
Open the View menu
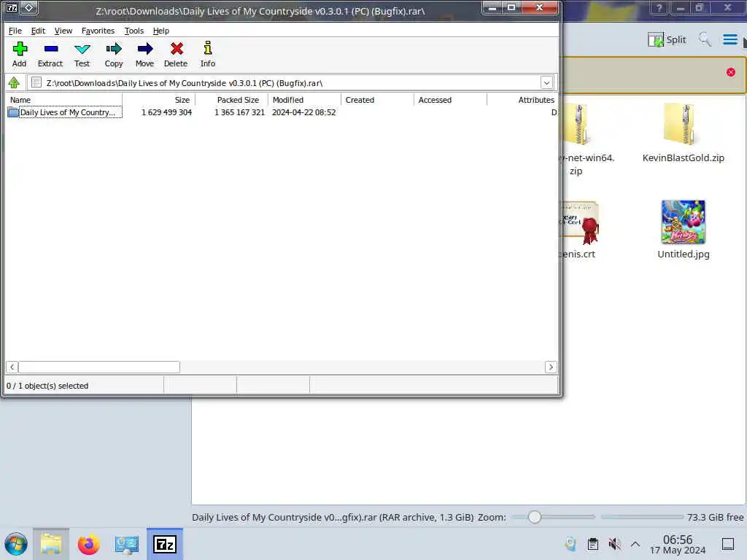(x=63, y=31)
